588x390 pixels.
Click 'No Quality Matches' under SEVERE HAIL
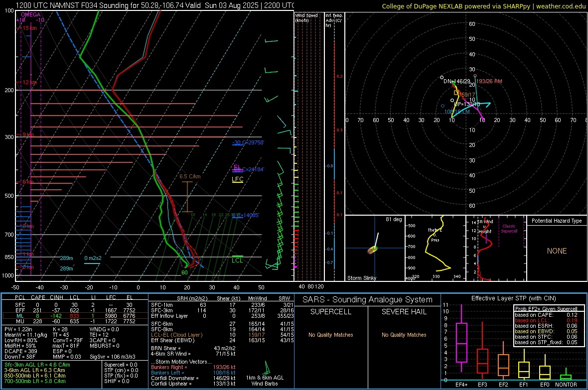point(404,335)
